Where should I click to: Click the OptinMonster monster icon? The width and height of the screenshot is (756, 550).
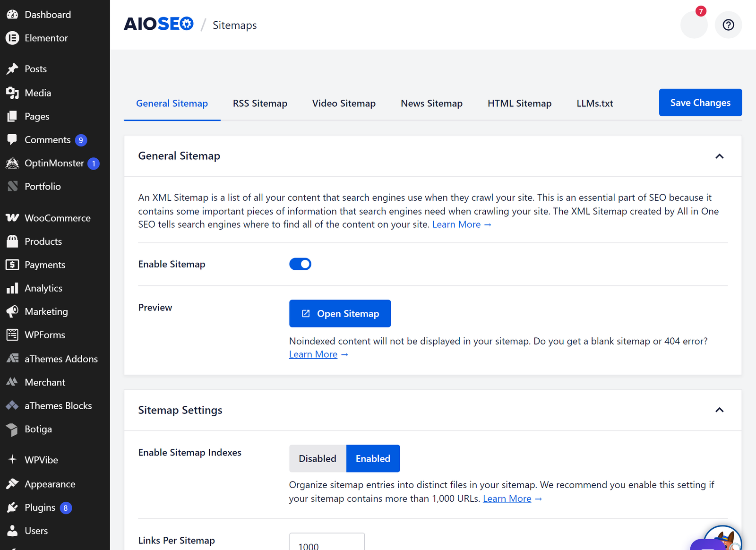point(12,163)
